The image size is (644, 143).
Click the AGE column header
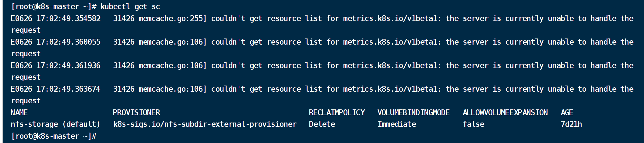tap(567, 112)
